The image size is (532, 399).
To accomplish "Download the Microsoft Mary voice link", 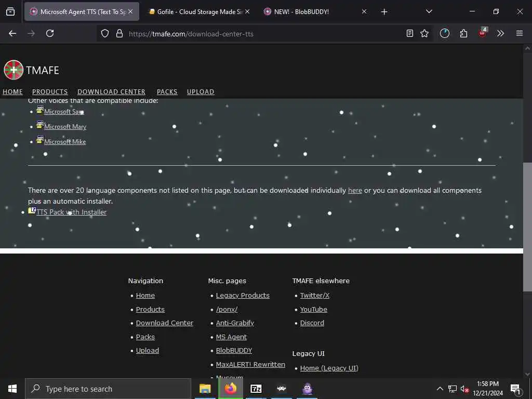I will click(x=65, y=127).
